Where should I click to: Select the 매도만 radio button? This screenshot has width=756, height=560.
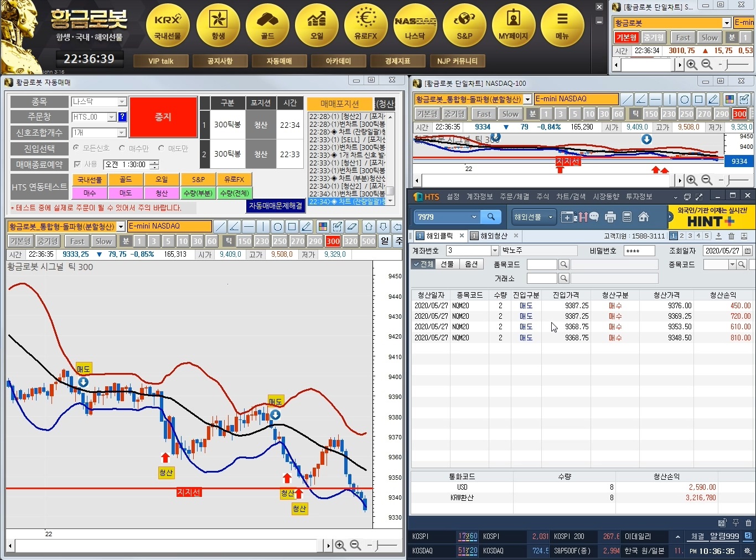pos(162,148)
